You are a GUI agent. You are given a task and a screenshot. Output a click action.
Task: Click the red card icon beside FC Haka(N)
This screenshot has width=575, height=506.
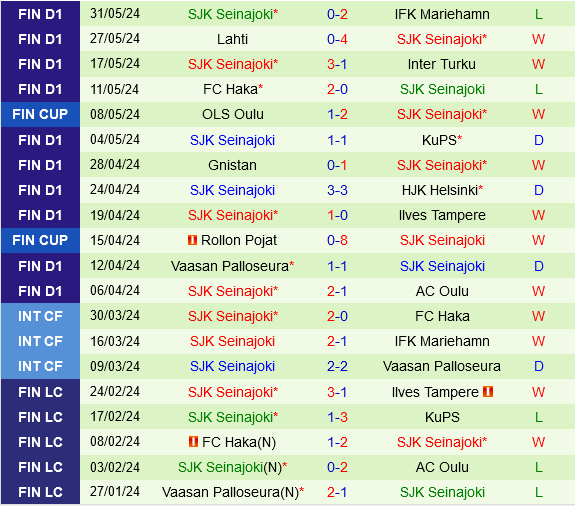point(193,441)
